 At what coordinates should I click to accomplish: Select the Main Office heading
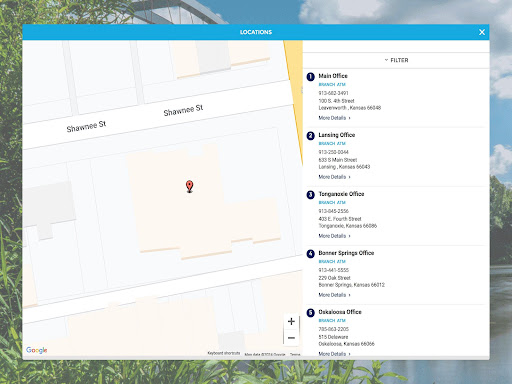(333, 76)
